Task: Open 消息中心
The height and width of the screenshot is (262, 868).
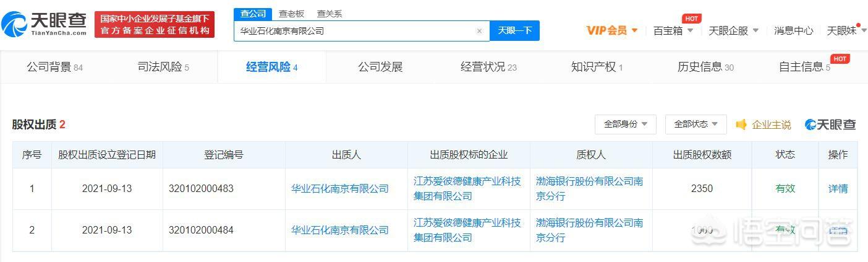Action: click(793, 30)
